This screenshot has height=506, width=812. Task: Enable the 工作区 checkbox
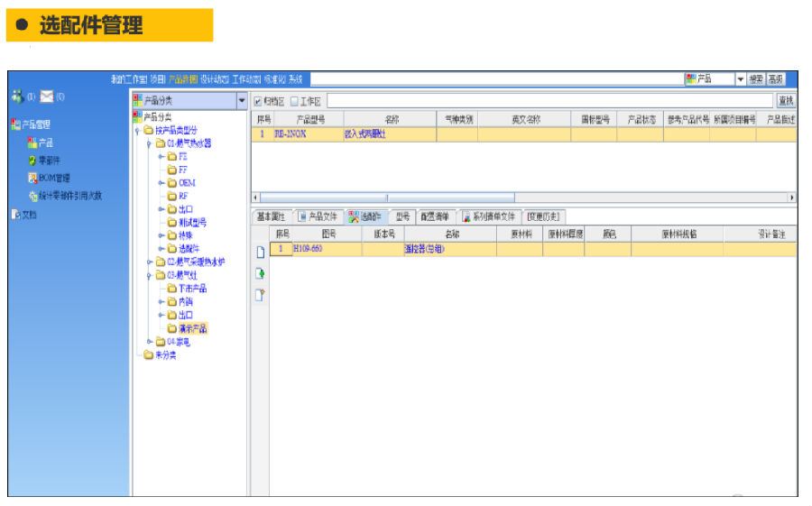(x=294, y=101)
